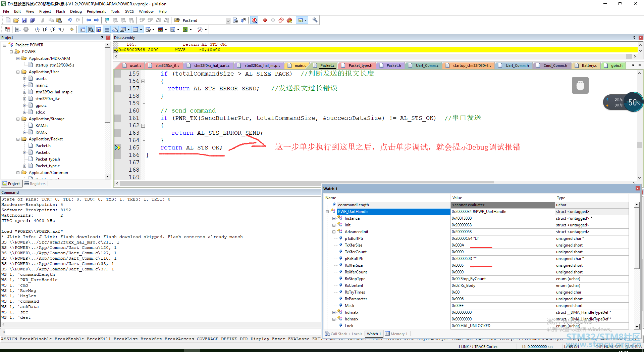The image size is (644, 352).
Task: Toggle the Symbols window icon
Action: pyautogui.click(x=99, y=30)
